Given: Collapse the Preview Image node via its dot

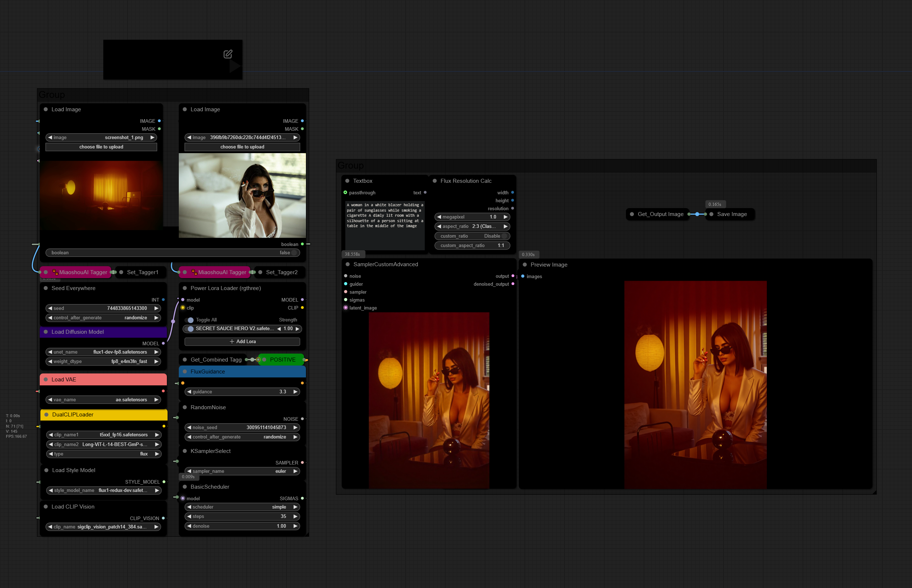Looking at the screenshot, I should (x=525, y=265).
